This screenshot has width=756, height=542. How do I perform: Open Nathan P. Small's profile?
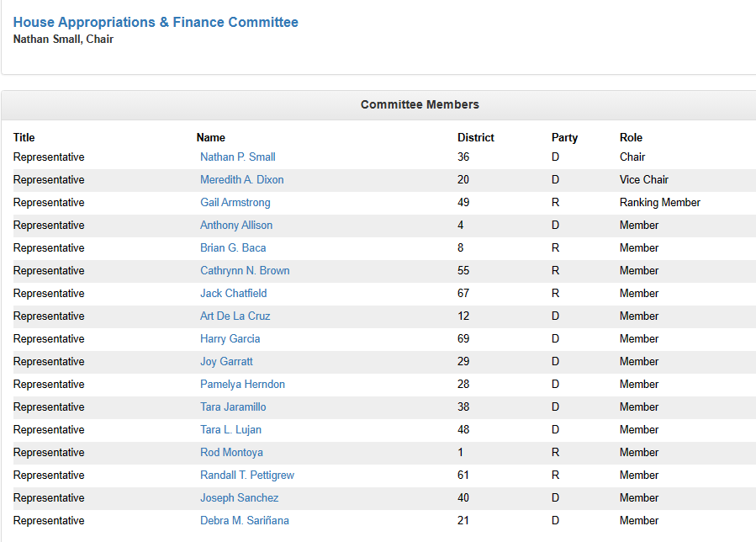237,157
